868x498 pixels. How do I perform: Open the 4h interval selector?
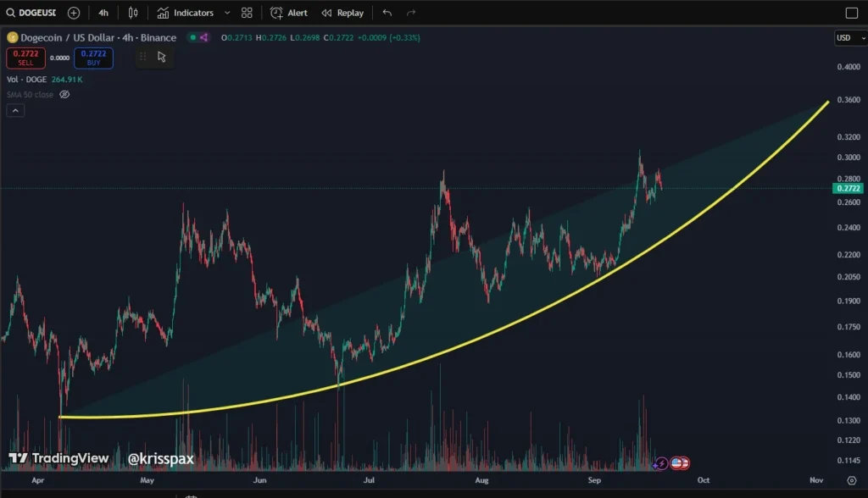click(103, 13)
